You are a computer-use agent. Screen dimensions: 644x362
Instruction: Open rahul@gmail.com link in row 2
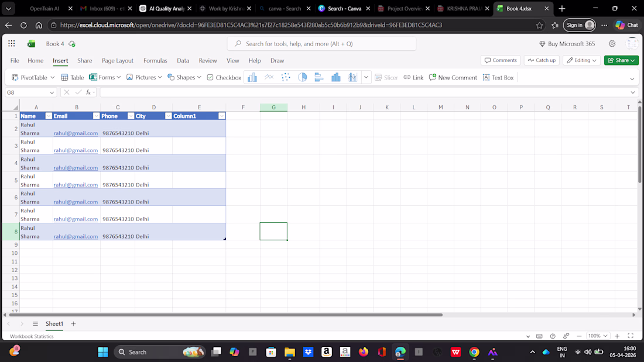76,133
